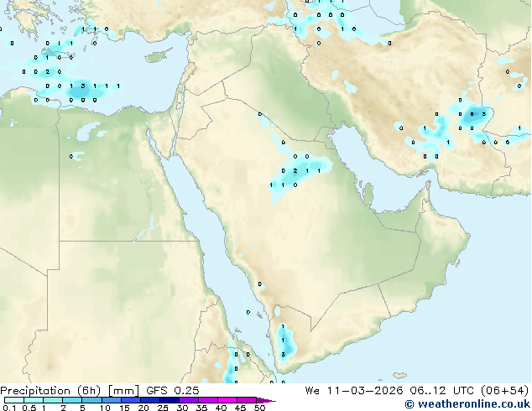The image size is (532, 411).
Task: Pick the 40–45 mm magenta legend swatch
Action: click(227, 400)
